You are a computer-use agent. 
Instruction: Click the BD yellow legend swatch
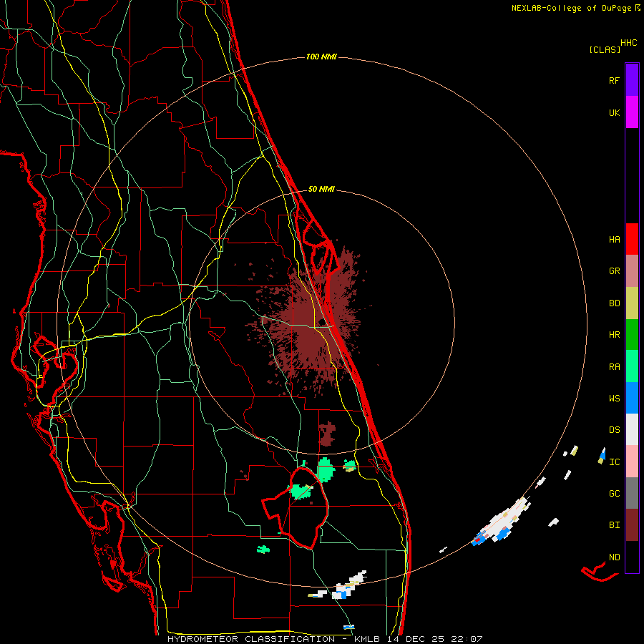[x=632, y=303]
